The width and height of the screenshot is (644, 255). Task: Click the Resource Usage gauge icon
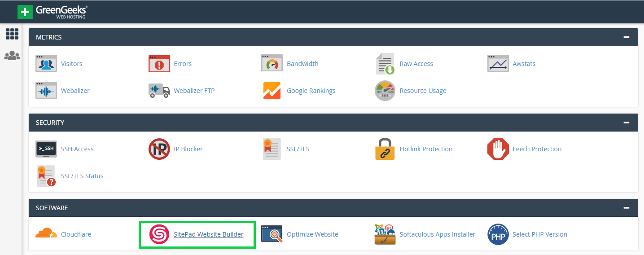[385, 91]
